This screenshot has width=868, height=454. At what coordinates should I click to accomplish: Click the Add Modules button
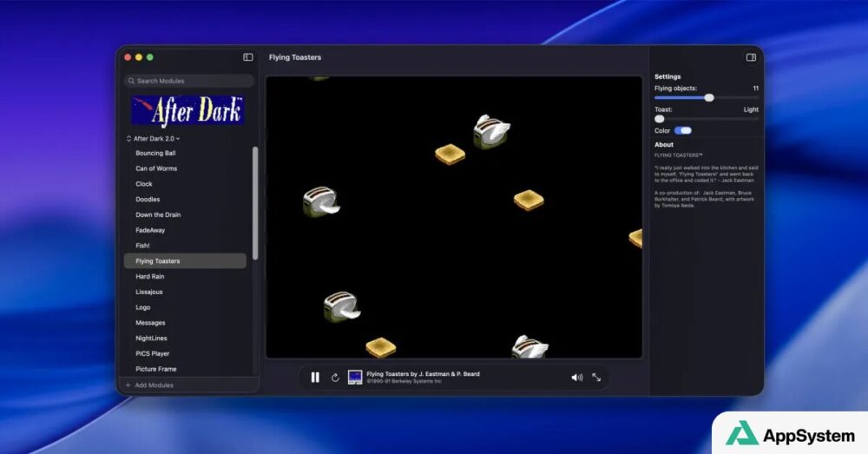pyautogui.click(x=149, y=385)
